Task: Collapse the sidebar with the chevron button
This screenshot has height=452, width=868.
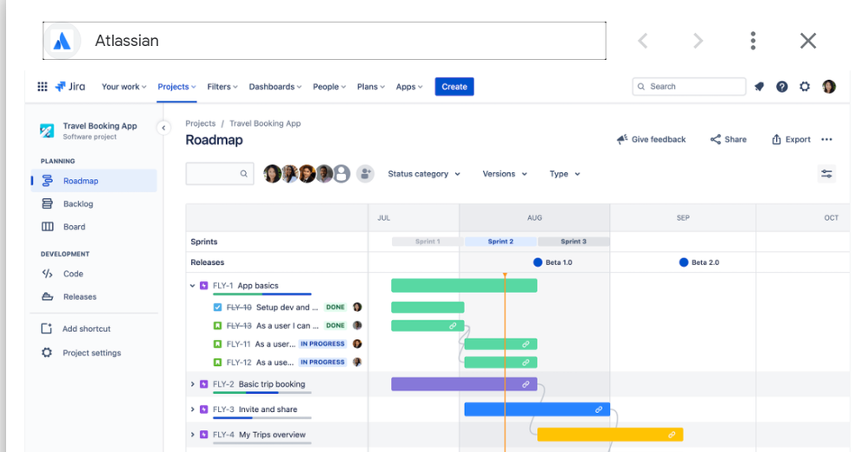Action: click(163, 128)
